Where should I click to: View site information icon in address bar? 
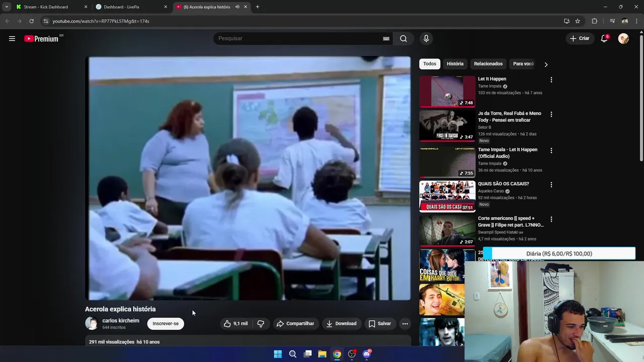(46, 21)
